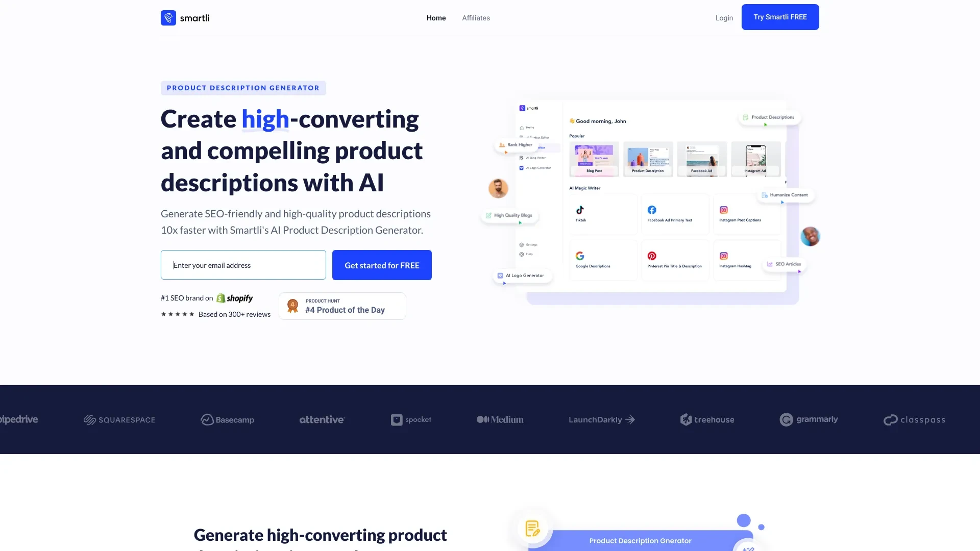
Task: Click the Affiliates navigation menu item
Action: tap(476, 17)
